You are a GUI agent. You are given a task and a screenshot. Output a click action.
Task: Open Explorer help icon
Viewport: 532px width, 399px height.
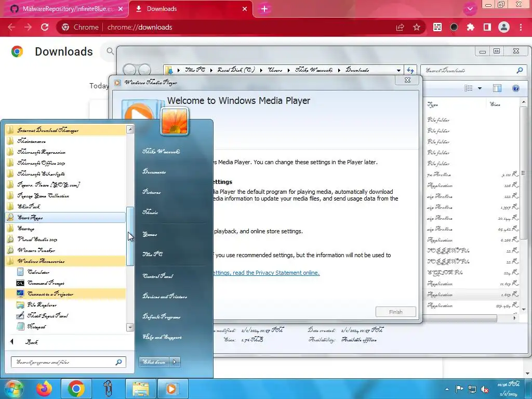[x=516, y=88]
